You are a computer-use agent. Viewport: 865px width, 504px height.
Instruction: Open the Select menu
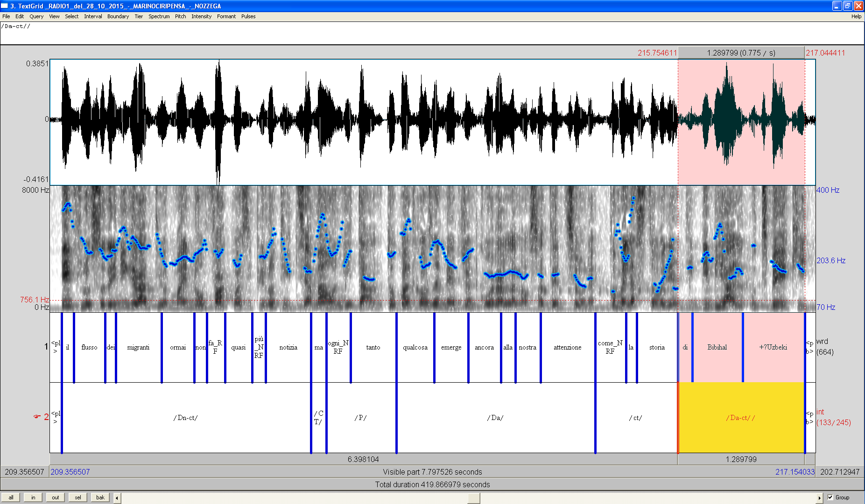coord(72,16)
